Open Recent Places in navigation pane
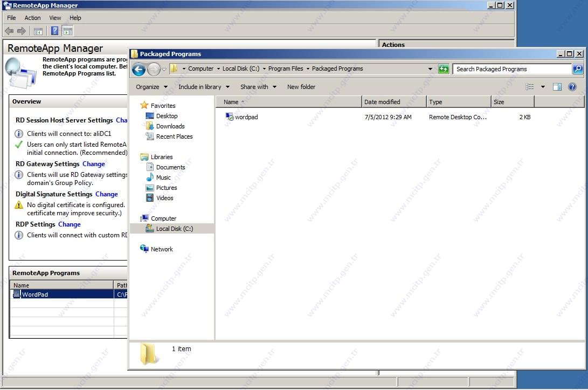Image resolution: width=588 pixels, height=390 pixels. pyautogui.click(x=174, y=136)
